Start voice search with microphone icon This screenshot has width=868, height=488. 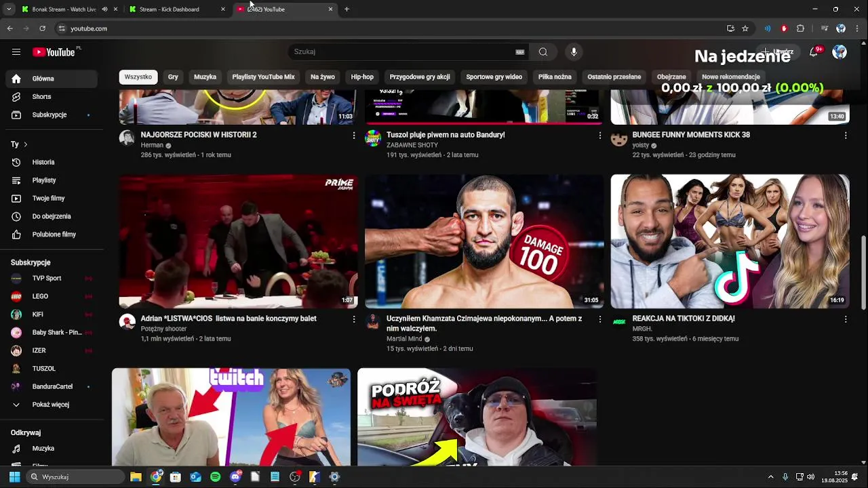coord(574,52)
